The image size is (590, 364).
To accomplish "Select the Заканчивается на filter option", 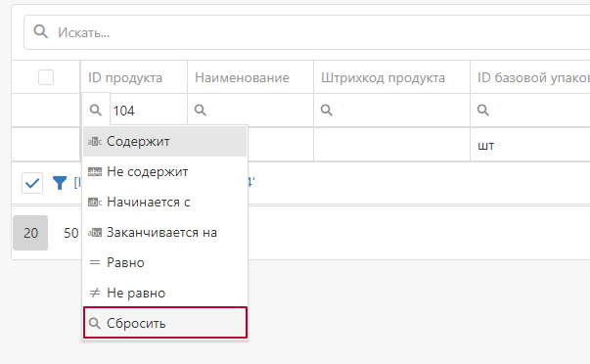I will 164,232.
